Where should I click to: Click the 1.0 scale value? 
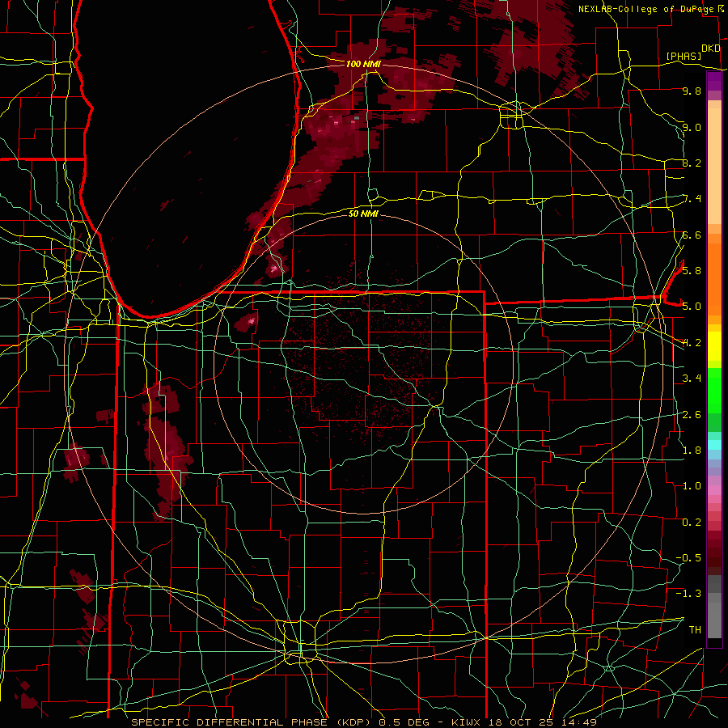[x=692, y=485]
